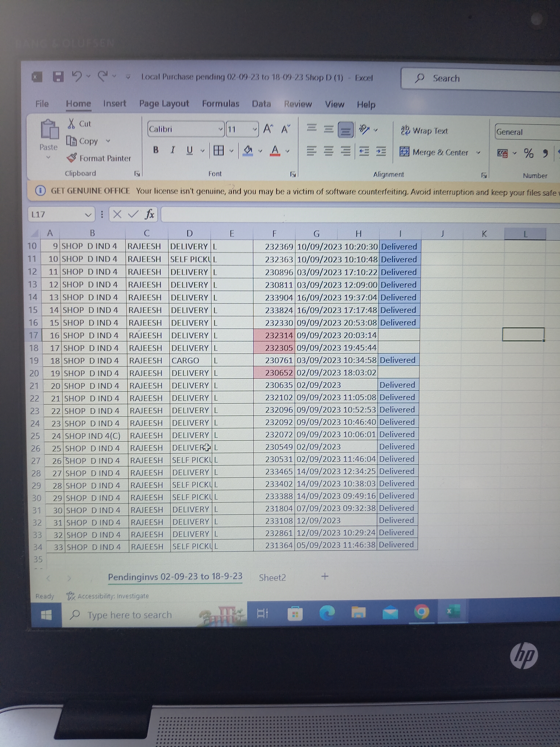Click the Save icon in title bar

[x=58, y=77]
